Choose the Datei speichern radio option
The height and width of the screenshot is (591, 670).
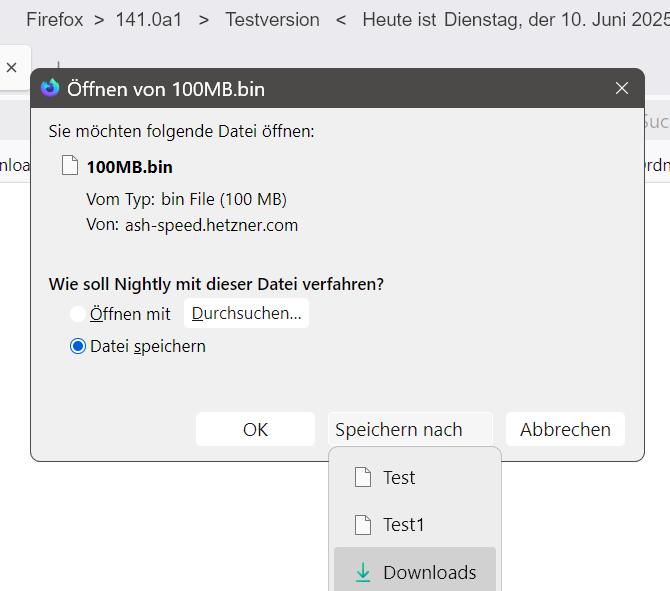(78, 346)
